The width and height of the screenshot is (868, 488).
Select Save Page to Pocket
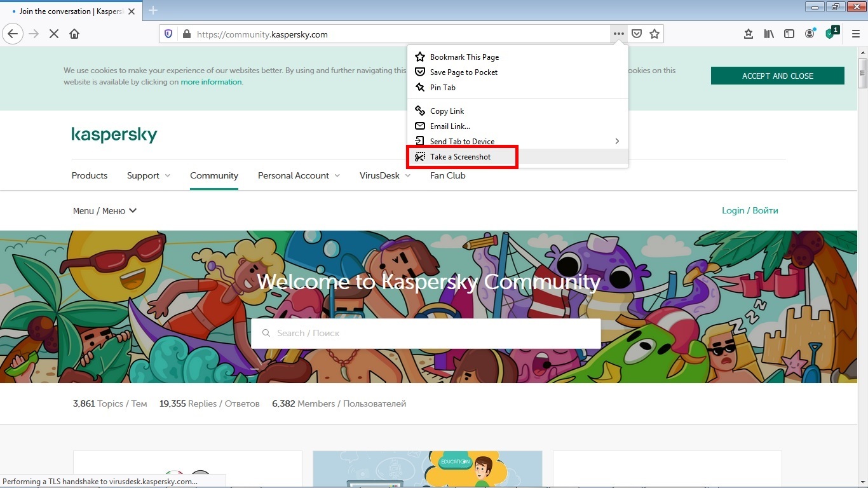pos(518,72)
